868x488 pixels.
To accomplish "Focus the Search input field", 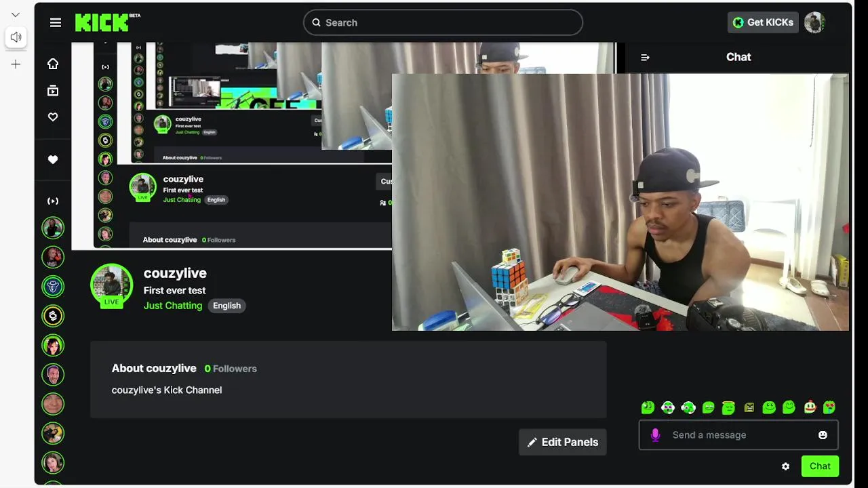I will (x=443, y=22).
